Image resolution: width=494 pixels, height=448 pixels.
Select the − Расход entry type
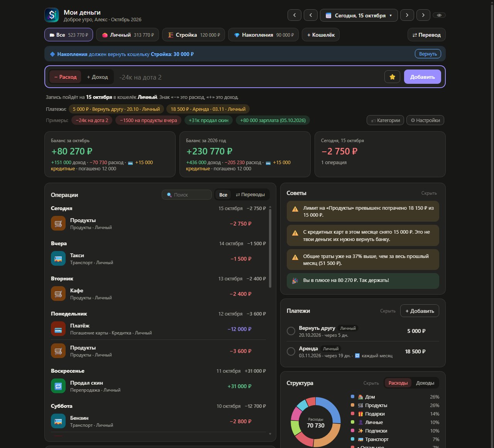(65, 77)
